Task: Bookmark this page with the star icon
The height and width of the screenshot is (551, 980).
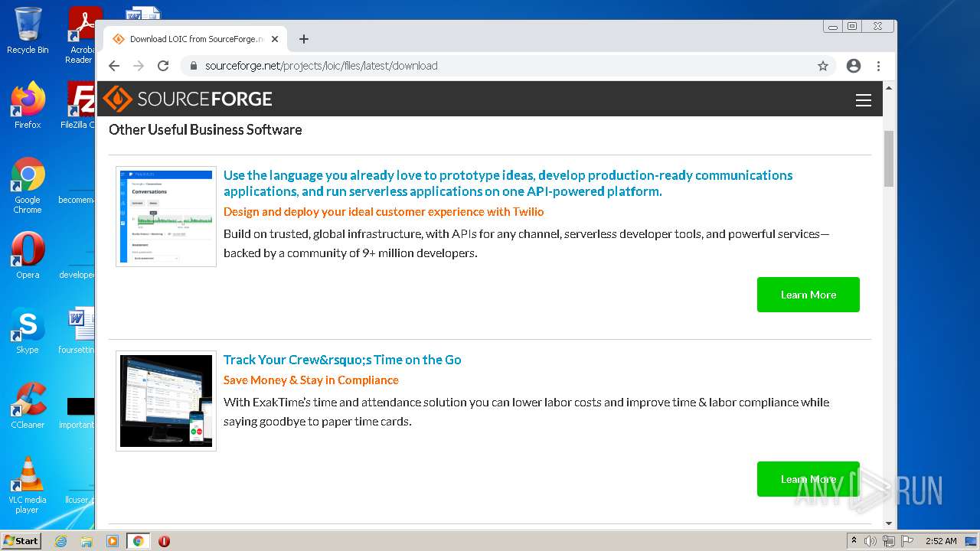Action: click(823, 66)
